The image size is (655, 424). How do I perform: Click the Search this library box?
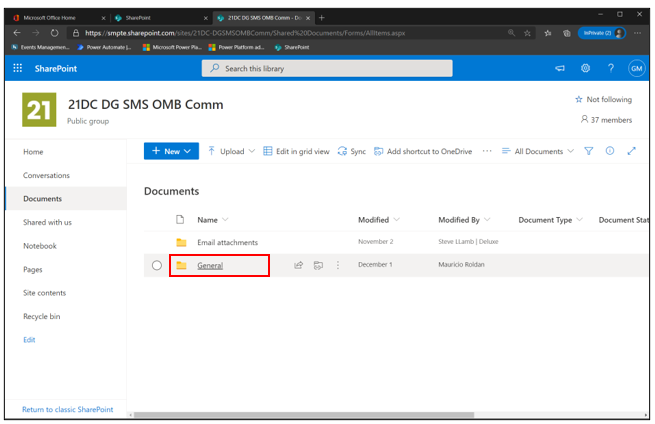point(327,68)
